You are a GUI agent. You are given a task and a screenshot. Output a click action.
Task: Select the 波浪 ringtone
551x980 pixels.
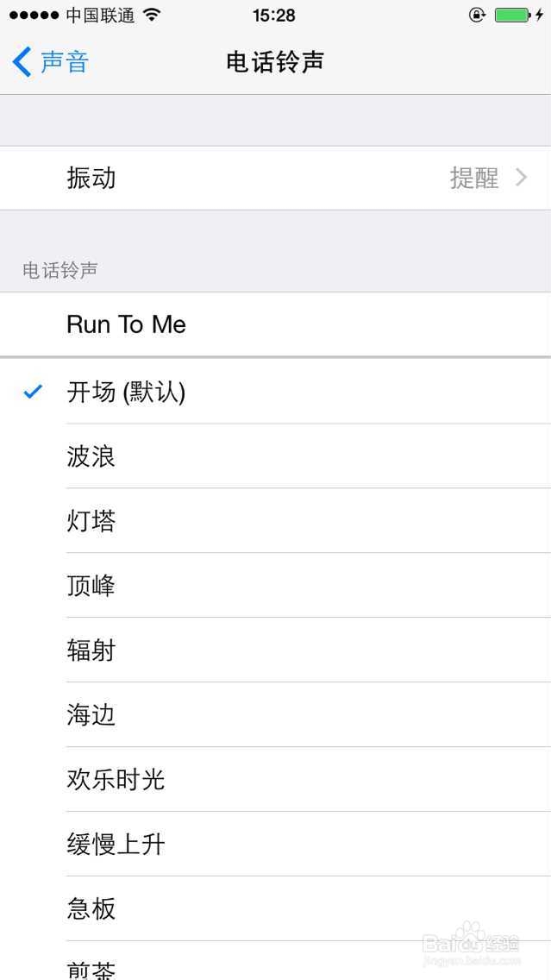[276, 456]
